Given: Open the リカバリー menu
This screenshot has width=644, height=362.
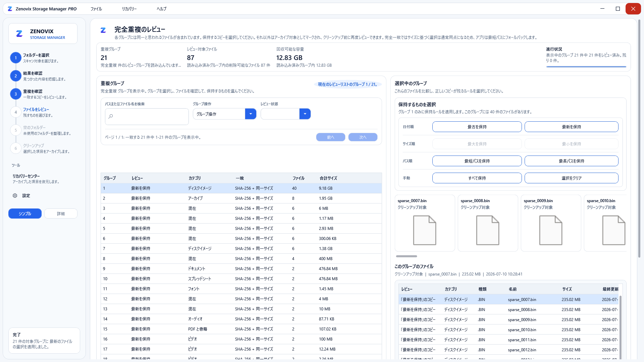Looking at the screenshot, I should pos(129,9).
